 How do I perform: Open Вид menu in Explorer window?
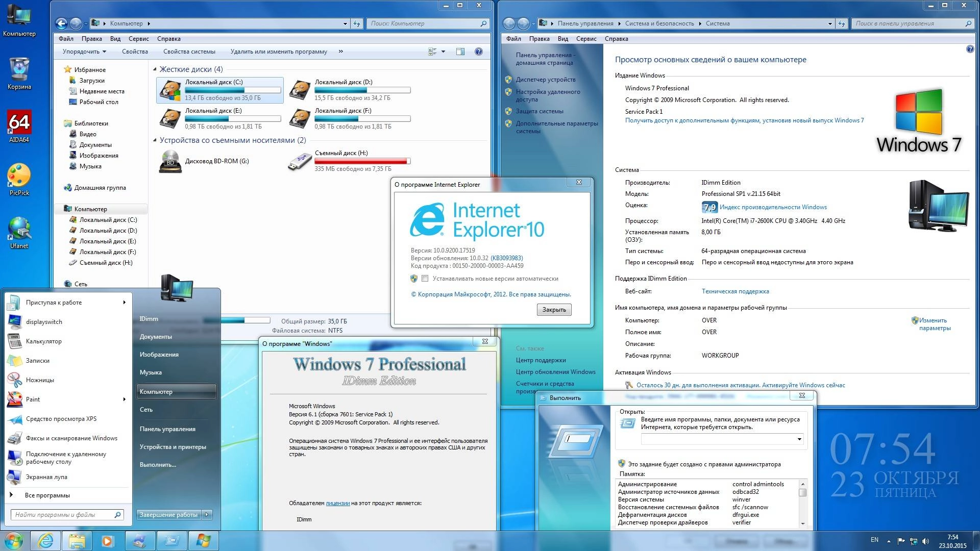coord(115,39)
